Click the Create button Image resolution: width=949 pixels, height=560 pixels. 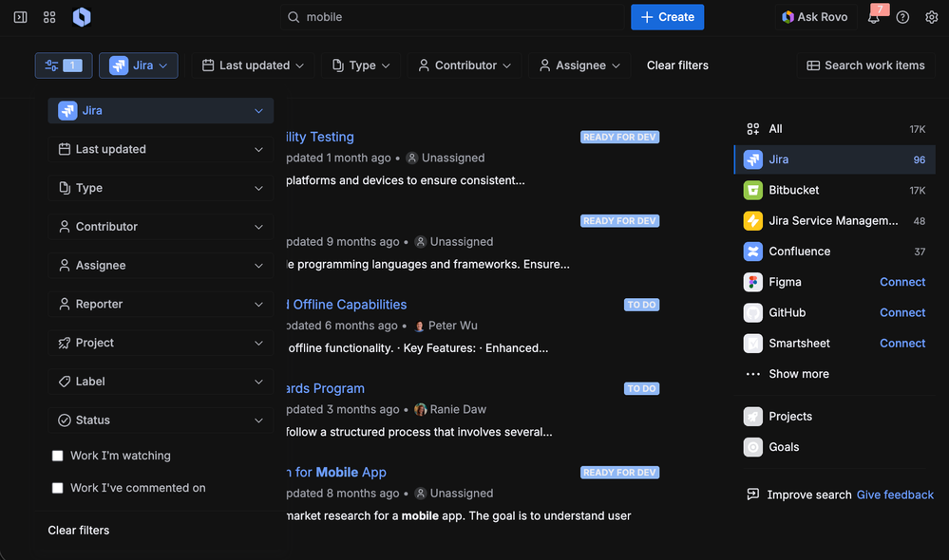[x=667, y=16]
